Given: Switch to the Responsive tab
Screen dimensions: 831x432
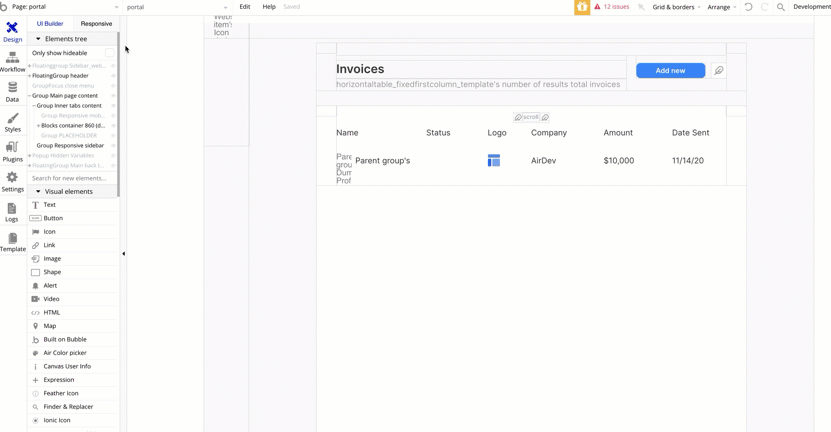Looking at the screenshot, I should tap(96, 23).
